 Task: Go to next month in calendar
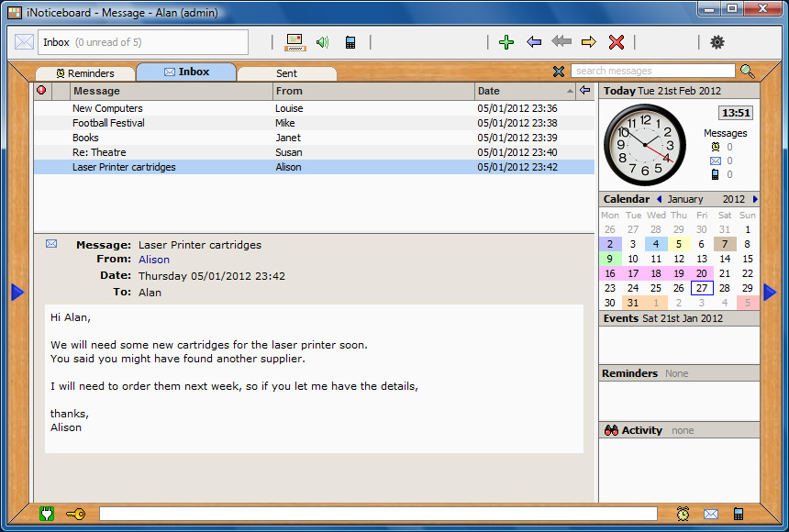click(x=755, y=199)
